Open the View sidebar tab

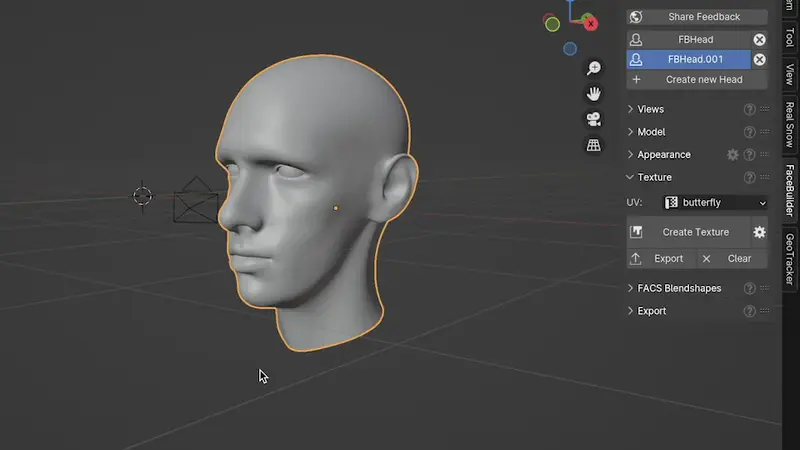point(789,74)
